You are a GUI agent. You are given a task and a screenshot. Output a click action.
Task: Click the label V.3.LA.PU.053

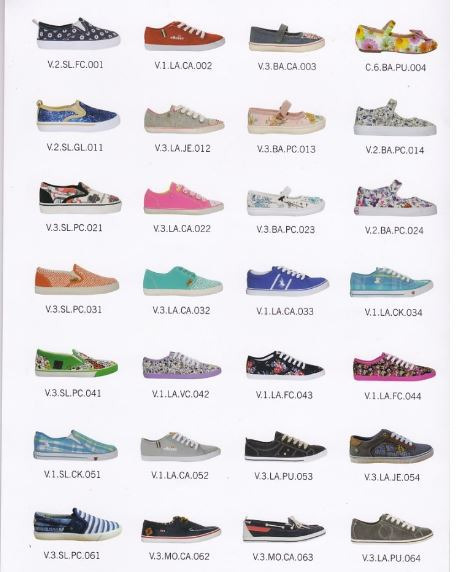pos(284,476)
